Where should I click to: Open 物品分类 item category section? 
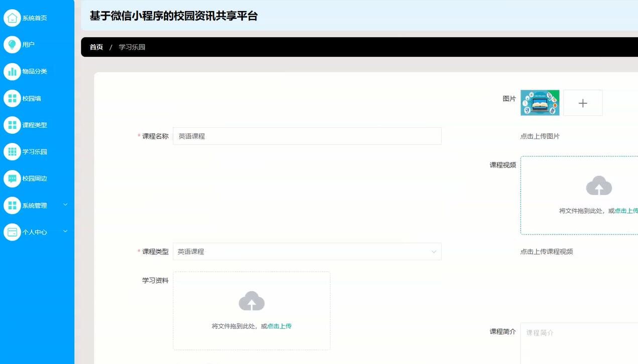[13, 71]
